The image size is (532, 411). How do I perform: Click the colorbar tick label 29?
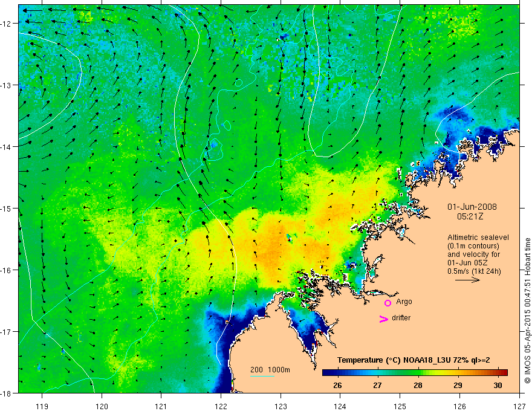coord(458,385)
